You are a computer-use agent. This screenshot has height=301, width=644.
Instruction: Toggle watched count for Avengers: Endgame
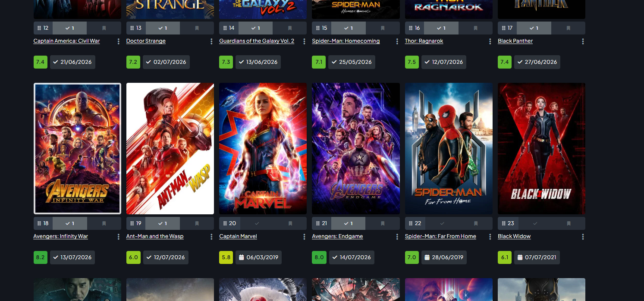[348, 223]
